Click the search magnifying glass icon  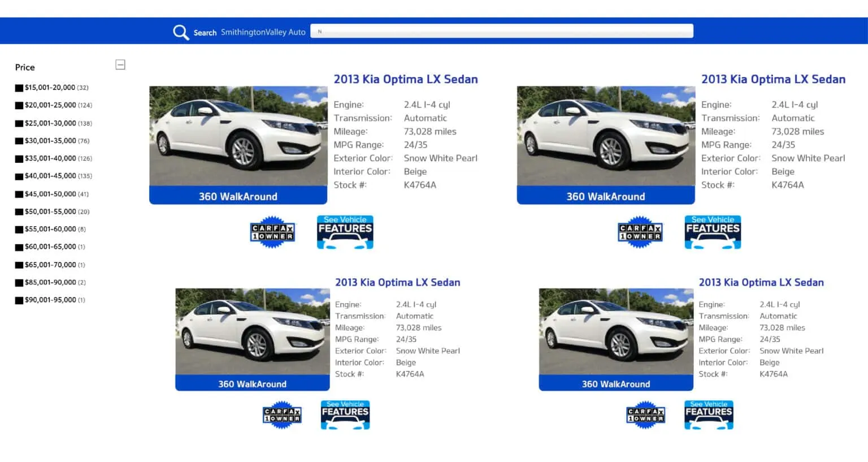(181, 32)
